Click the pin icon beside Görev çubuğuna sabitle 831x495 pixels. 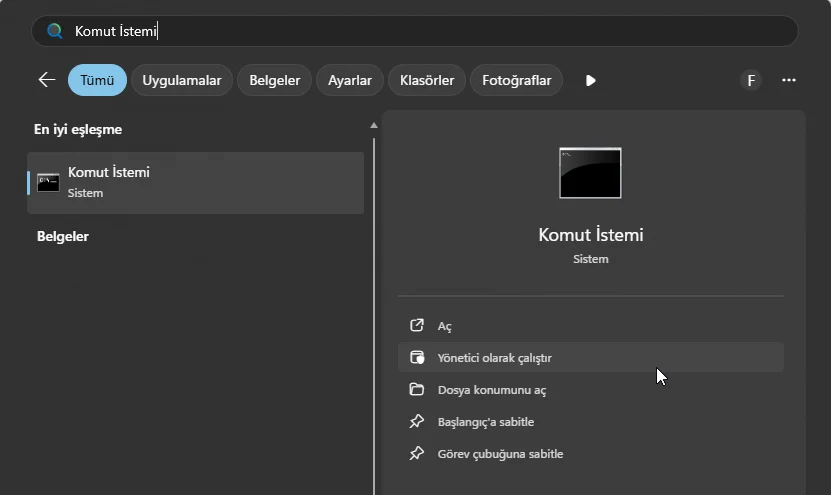pos(417,454)
